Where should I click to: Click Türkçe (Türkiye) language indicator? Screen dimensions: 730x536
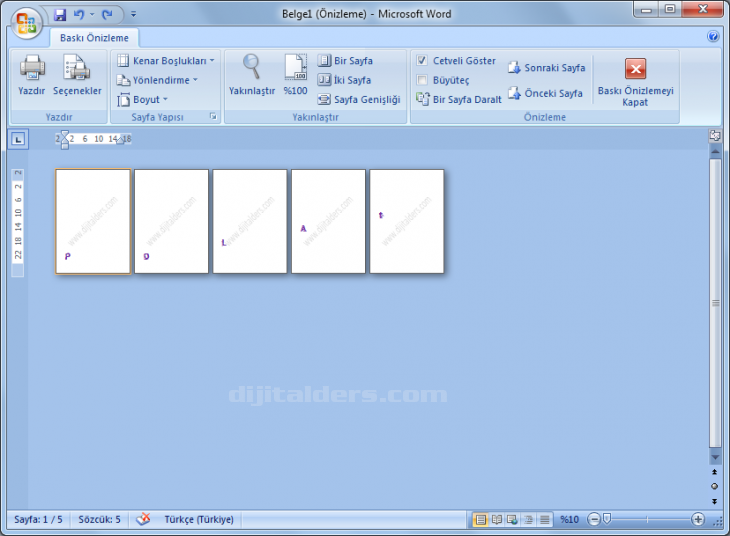pos(199,520)
